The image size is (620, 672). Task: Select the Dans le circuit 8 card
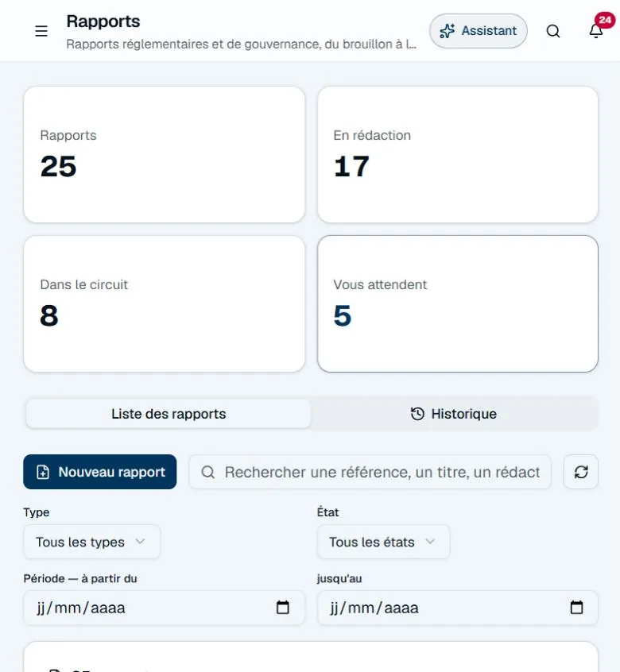coord(165,304)
